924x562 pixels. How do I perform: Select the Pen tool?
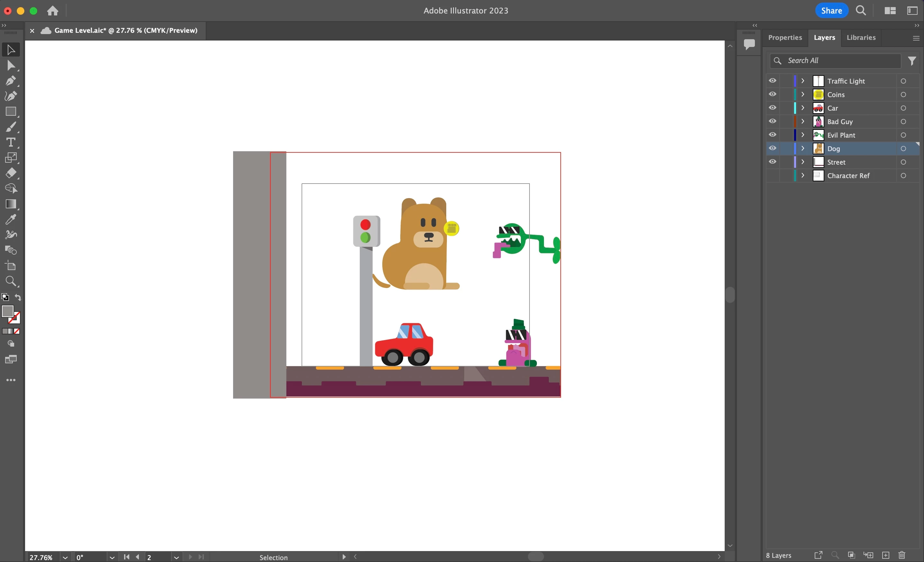11,81
